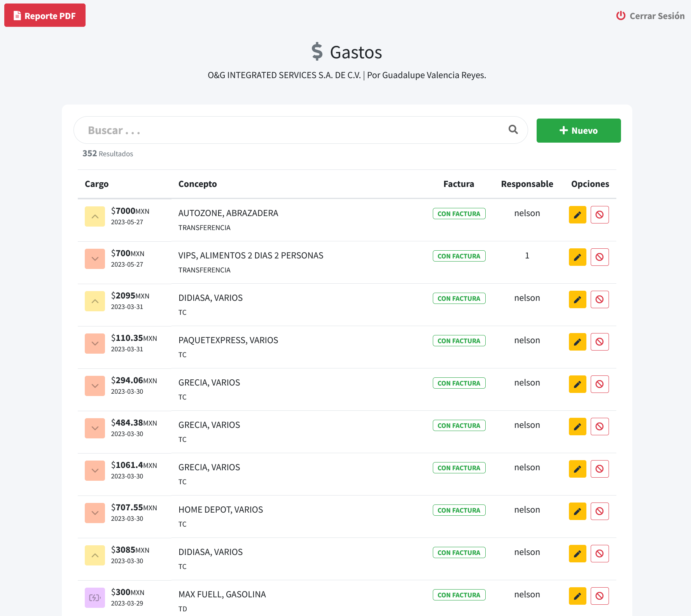Generate the Reporte PDF
The image size is (691, 616).
click(x=45, y=16)
